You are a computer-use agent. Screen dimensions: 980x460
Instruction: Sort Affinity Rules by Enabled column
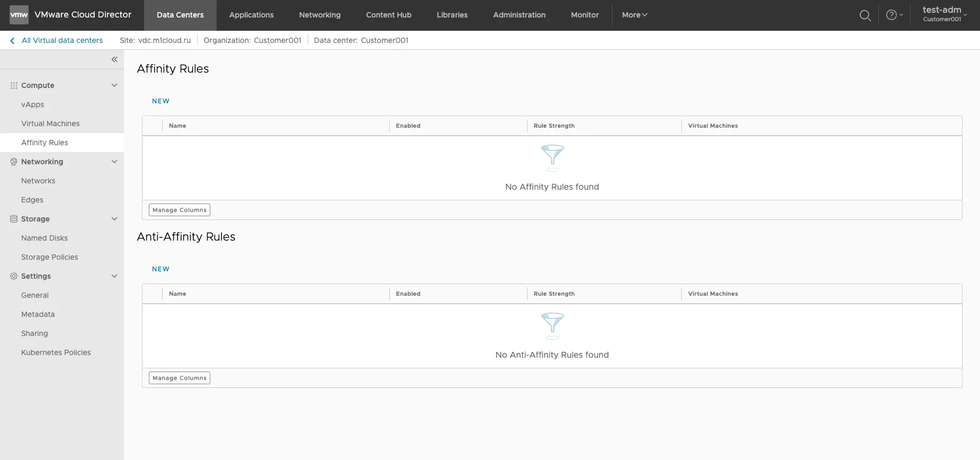coord(408,126)
